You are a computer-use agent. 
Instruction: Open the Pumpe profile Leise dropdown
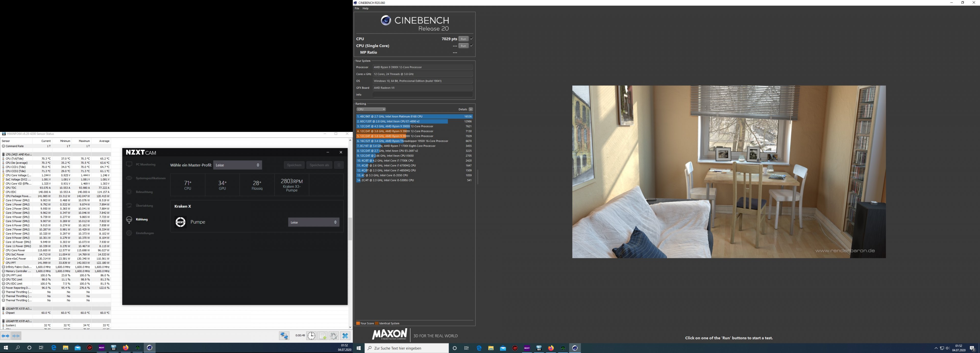313,222
